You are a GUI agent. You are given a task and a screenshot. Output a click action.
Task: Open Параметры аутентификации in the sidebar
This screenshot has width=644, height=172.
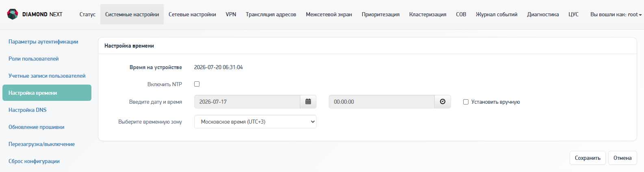coord(43,41)
